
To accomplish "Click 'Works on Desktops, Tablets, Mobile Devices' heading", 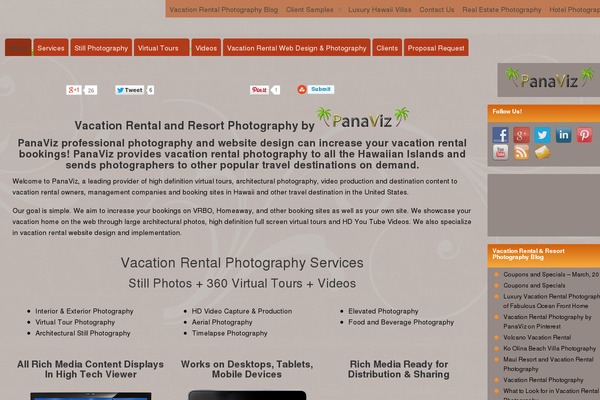I will tap(247, 369).
